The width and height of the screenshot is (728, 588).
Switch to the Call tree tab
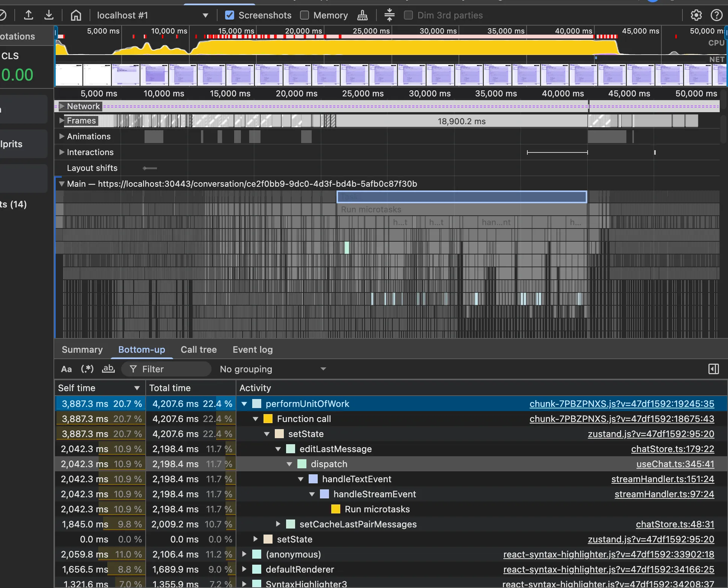(198, 349)
